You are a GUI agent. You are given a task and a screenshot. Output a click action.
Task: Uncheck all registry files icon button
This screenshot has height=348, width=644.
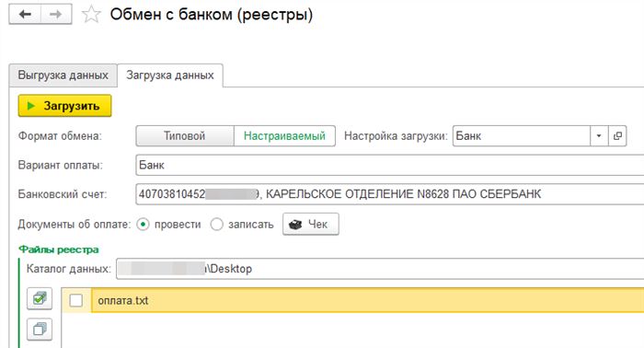click(40, 329)
